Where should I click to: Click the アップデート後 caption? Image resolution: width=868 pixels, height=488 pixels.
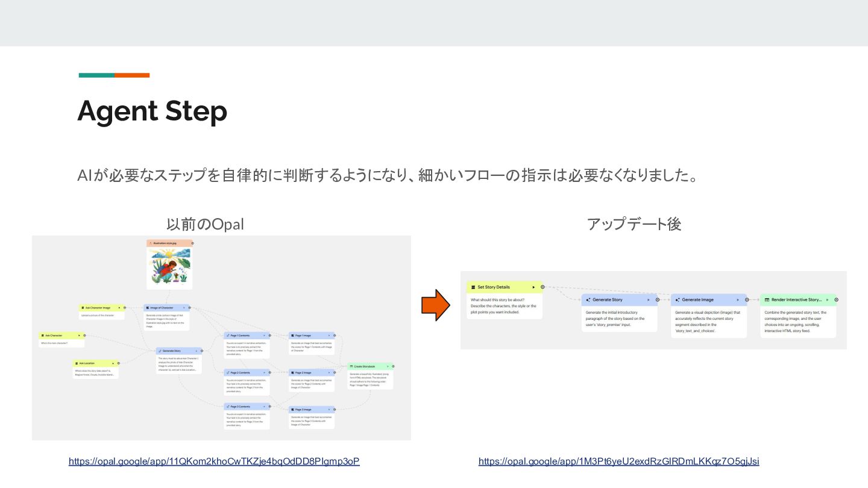point(634,224)
